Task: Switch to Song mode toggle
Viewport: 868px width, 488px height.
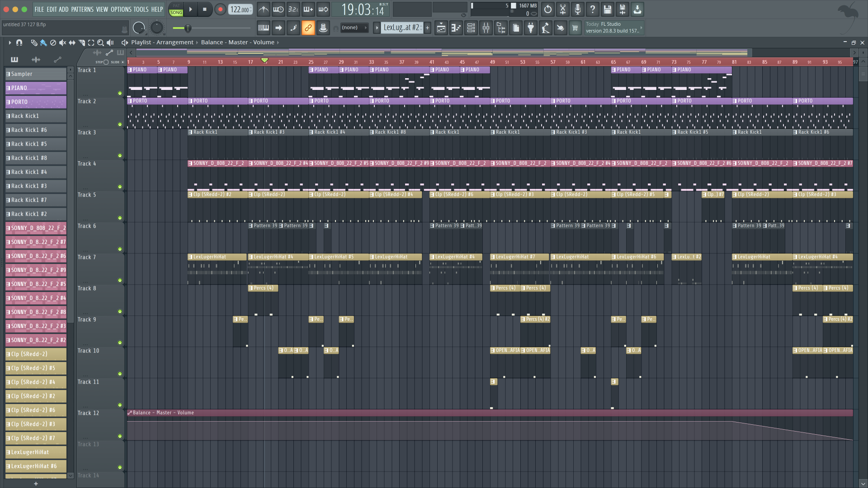Action: [x=176, y=13]
